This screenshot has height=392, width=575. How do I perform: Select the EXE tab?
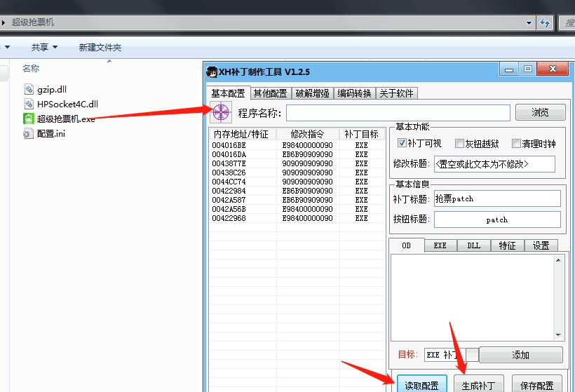tap(440, 245)
